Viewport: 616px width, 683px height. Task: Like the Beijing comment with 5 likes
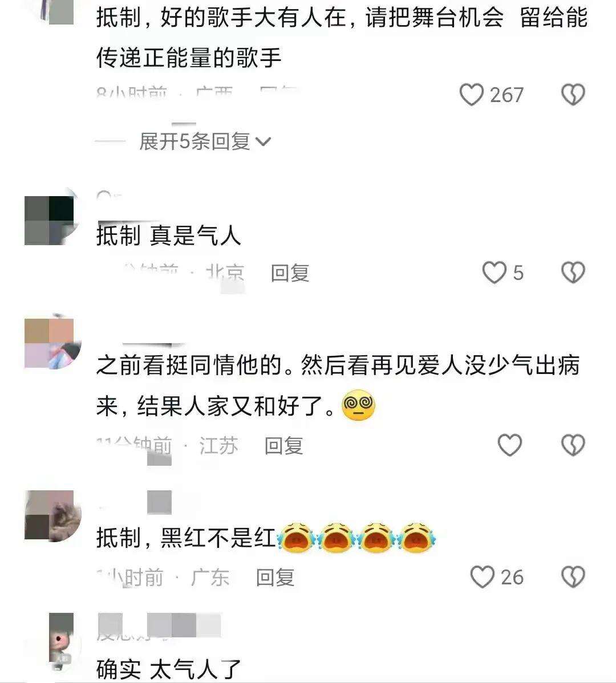(x=495, y=273)
